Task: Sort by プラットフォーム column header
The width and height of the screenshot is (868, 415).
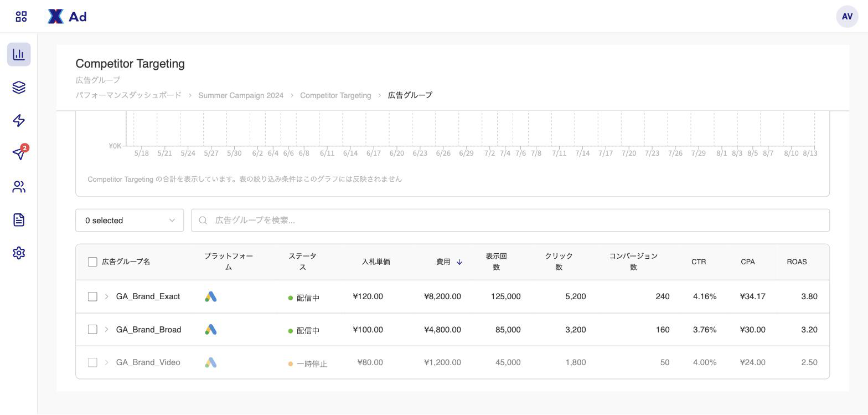Action: click(229, 262)
